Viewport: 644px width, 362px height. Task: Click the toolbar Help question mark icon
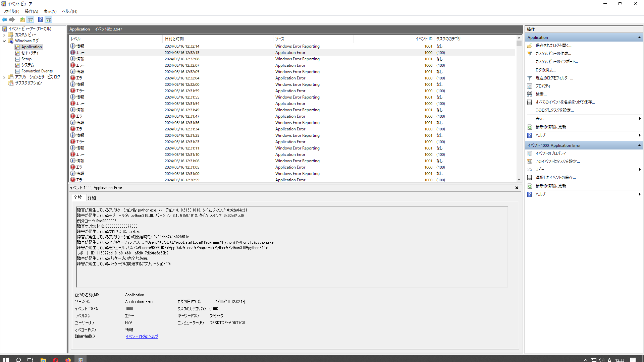(x=40, y=19)
